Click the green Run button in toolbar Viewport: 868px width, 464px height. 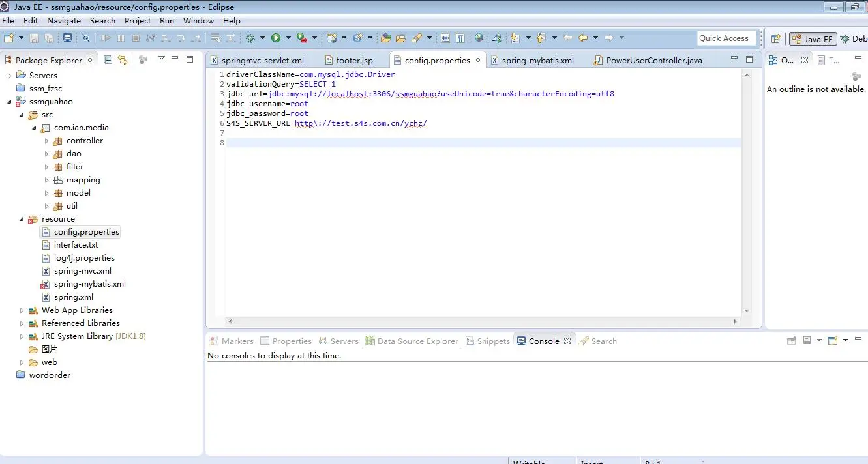tap(276, 38)
